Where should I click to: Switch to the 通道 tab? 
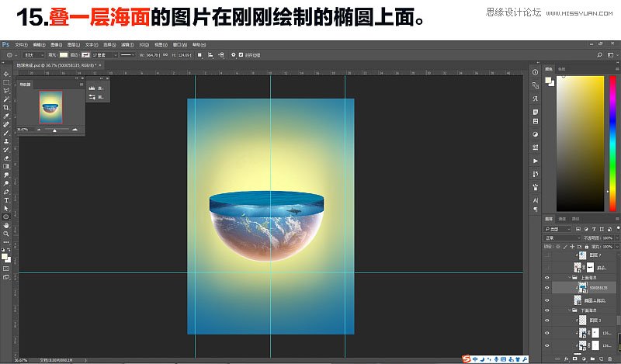tap(562, 219)
